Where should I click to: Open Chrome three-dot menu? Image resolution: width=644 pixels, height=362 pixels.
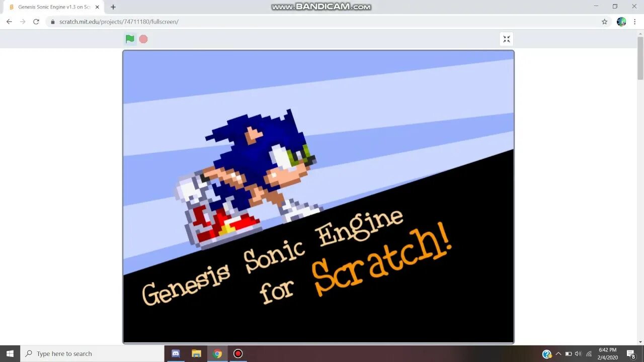coord(635,22)
